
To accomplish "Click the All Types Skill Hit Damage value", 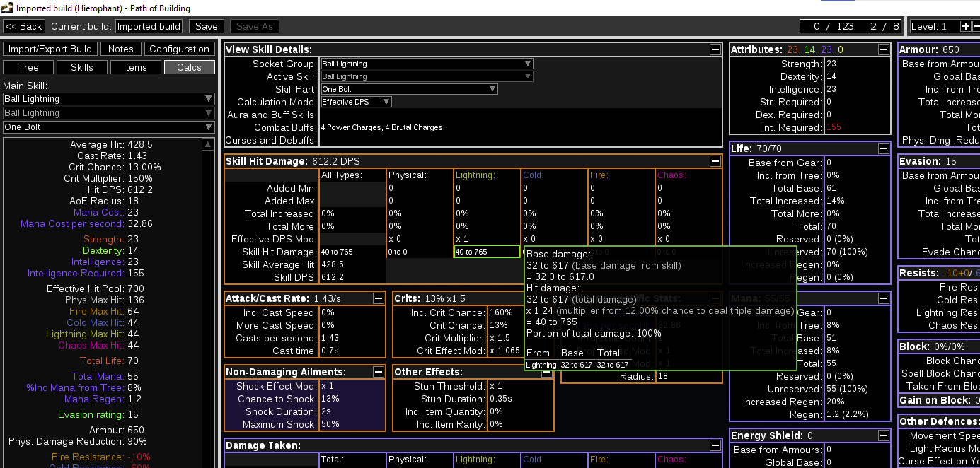I will [x=336, y=252].
